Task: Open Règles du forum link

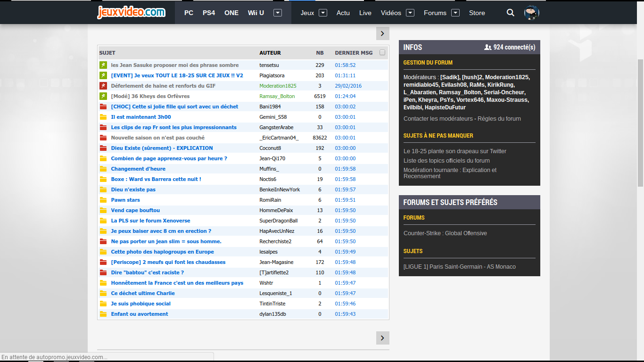Action: (x=499, y=119)
